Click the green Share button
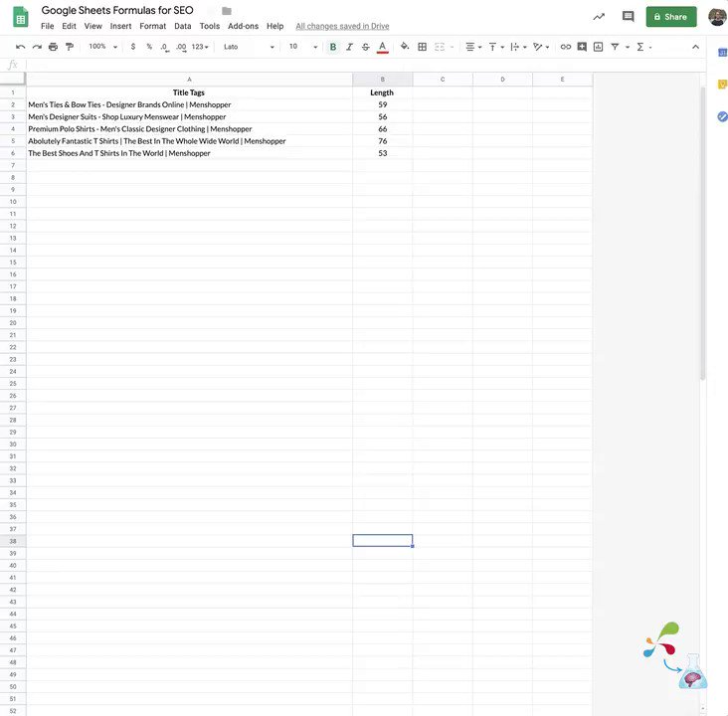 coord(671,17)
